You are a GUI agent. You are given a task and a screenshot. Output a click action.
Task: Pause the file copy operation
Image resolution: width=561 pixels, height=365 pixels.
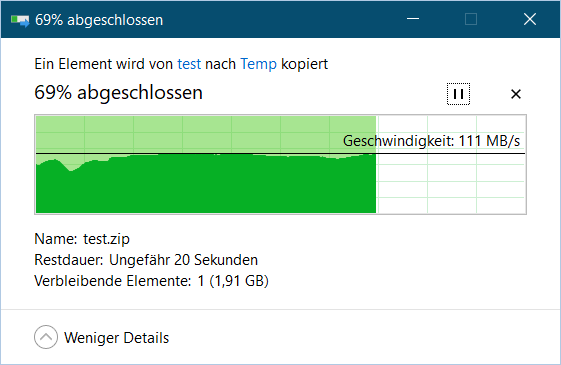point(458,94)
